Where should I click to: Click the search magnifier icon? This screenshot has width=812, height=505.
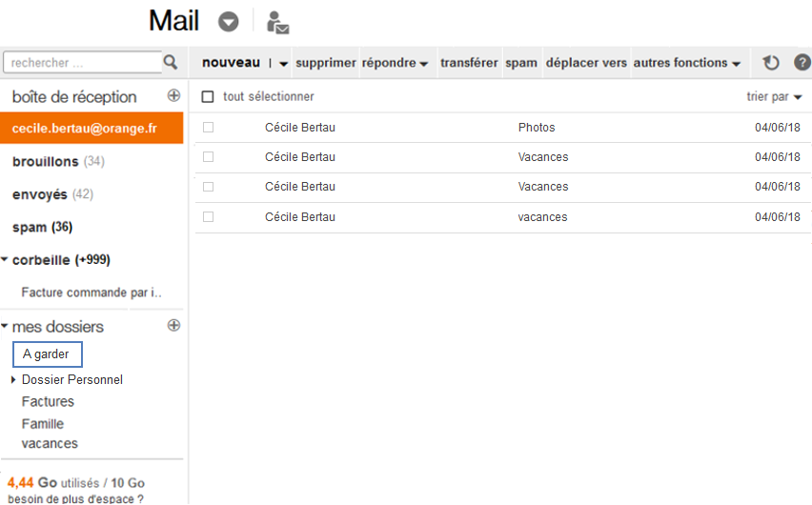point(171,62)
